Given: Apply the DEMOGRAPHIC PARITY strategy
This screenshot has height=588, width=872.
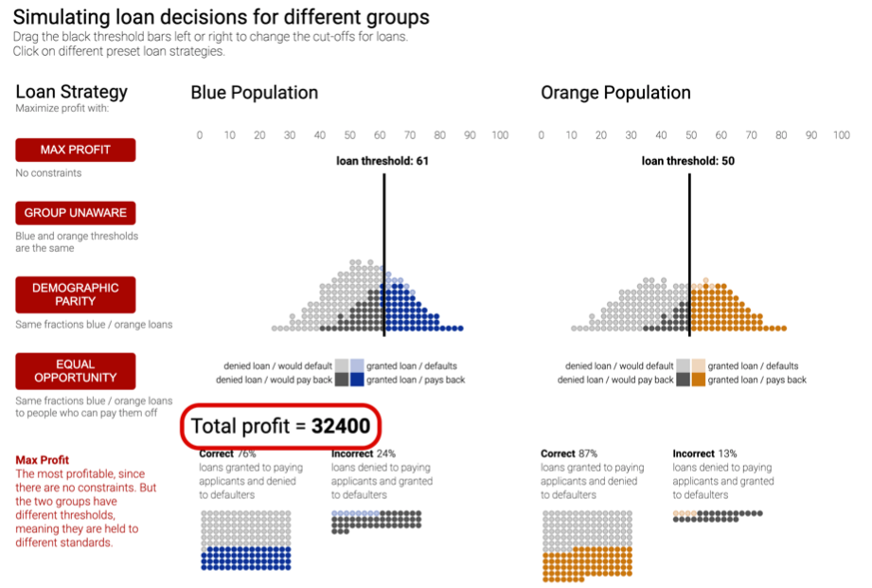Looking at the screenshot, I should [76, 294].
